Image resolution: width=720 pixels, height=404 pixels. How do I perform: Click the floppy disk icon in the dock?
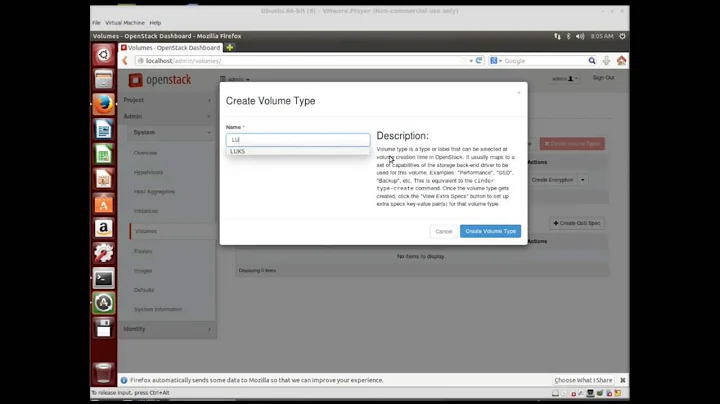pyautogui.click(x=103, y=328)
